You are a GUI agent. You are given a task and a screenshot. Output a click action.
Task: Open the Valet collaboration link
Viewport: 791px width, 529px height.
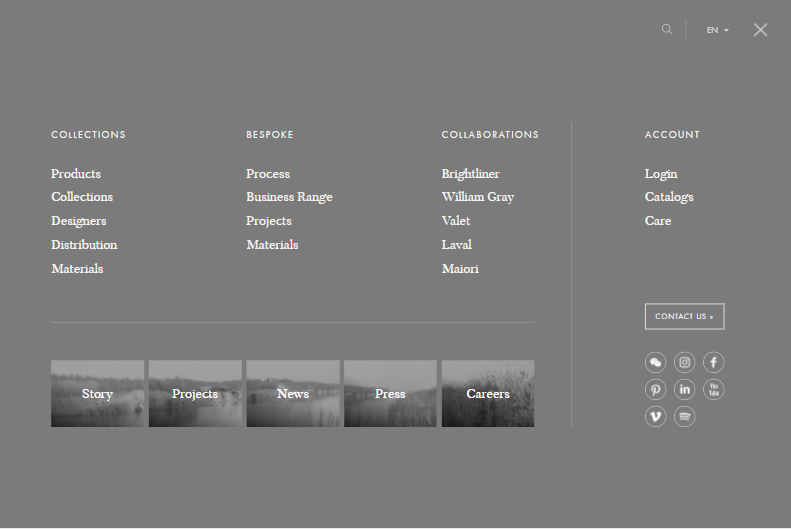[456, 221]
